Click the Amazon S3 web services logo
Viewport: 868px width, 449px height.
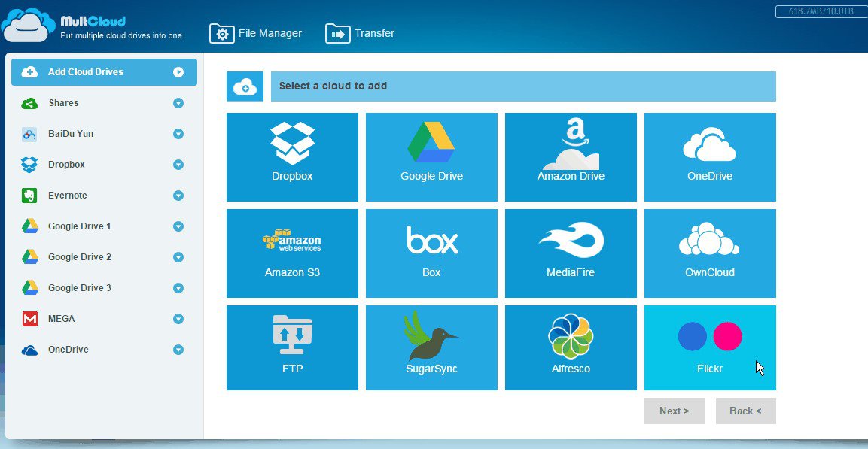tap(292, 241)
